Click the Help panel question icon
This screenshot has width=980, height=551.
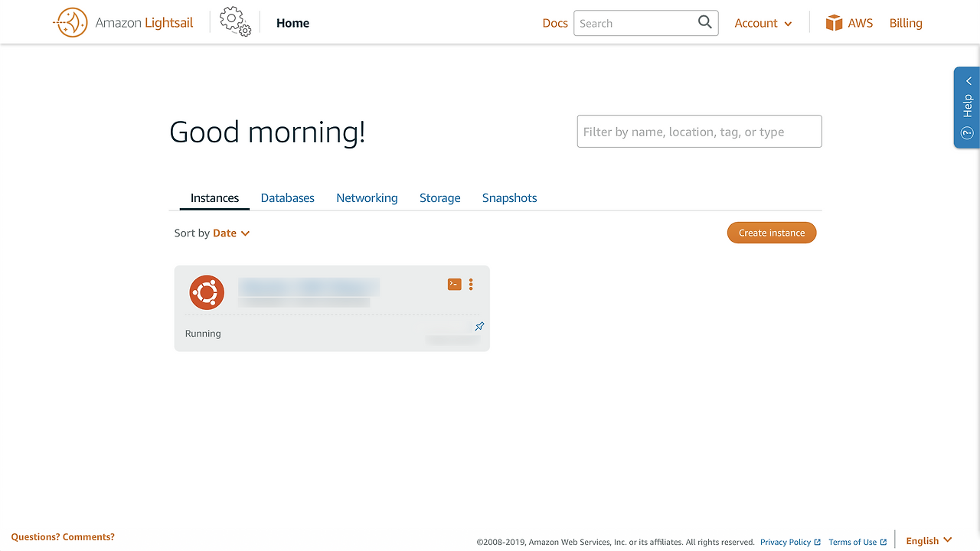967,133
